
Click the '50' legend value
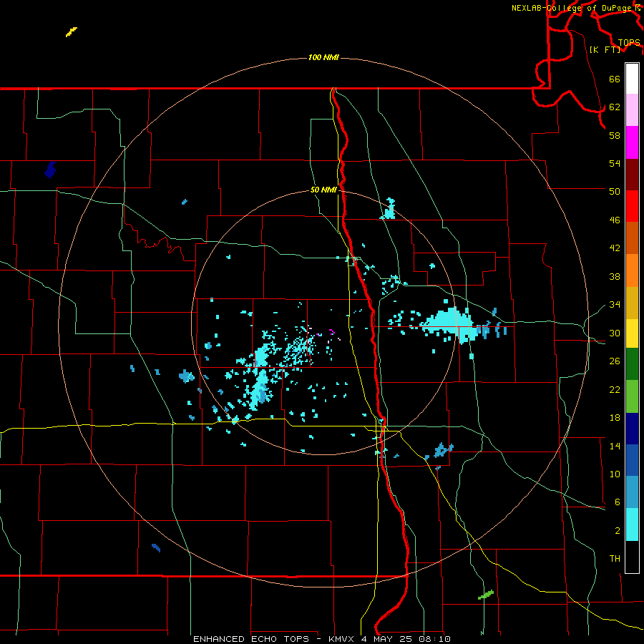615,191
